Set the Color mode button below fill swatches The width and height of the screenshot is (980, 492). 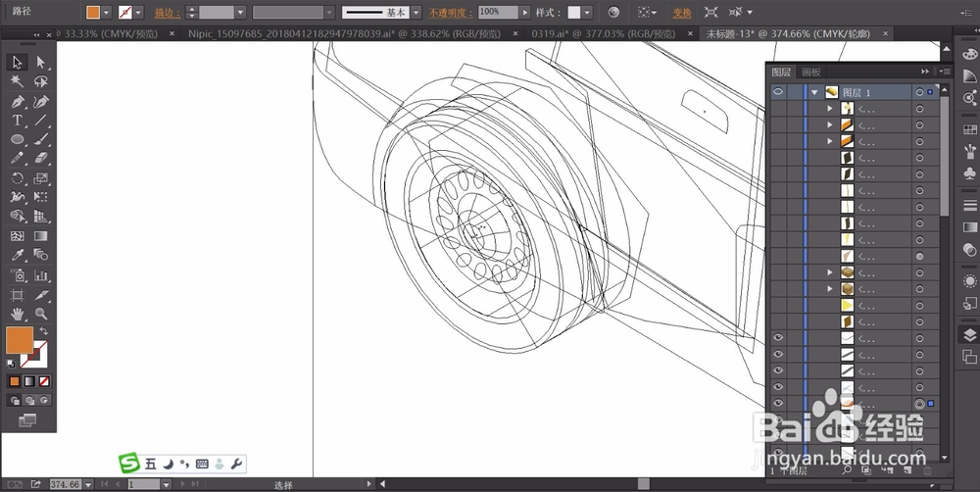click(x=15, y=380)
